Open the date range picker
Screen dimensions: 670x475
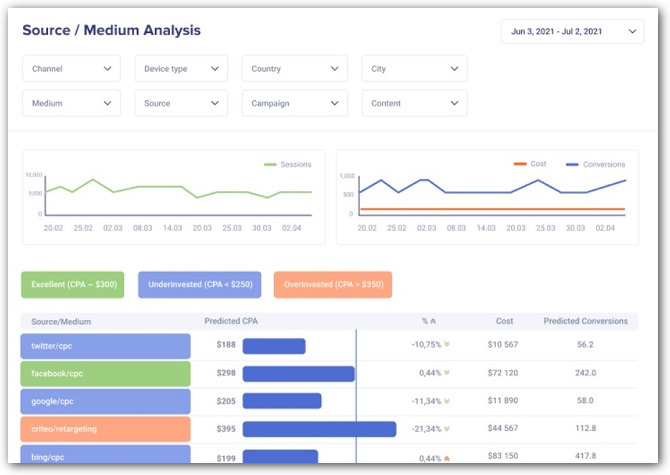pyautogui.click(x=572, y=32)
